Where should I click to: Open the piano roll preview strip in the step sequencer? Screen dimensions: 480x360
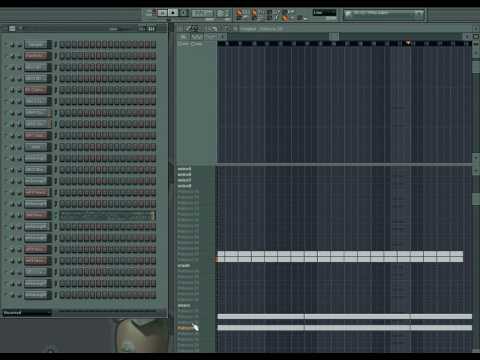(x=107, y=215)
